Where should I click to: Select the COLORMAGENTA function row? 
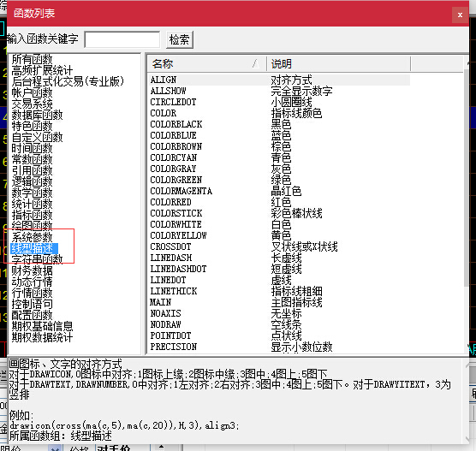(279, 191)
